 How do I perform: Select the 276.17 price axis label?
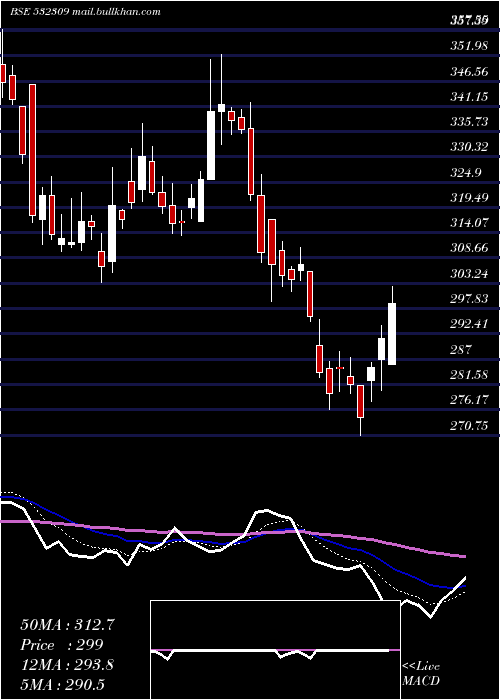coord(469,400)
